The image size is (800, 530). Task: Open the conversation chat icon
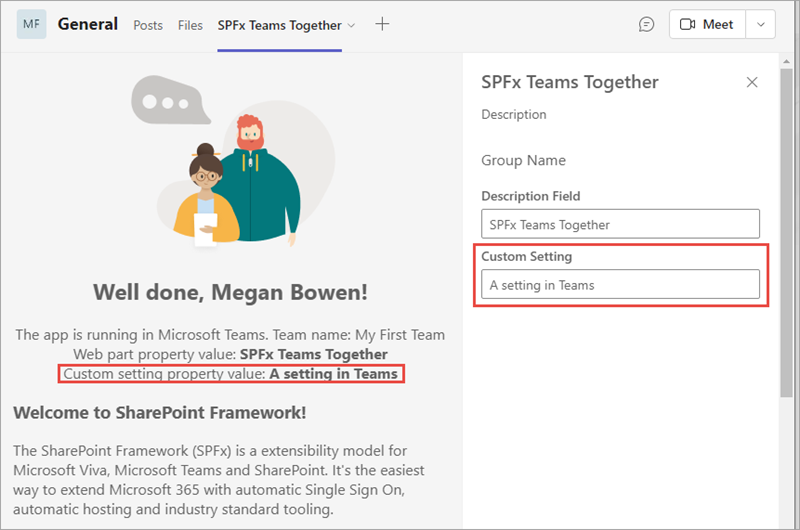646,24
